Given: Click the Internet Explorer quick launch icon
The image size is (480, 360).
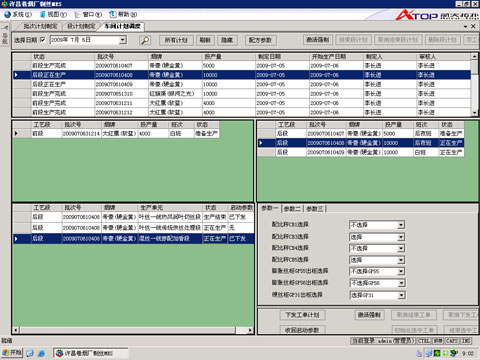Looking at the screenshot, I should pos(41,353).
